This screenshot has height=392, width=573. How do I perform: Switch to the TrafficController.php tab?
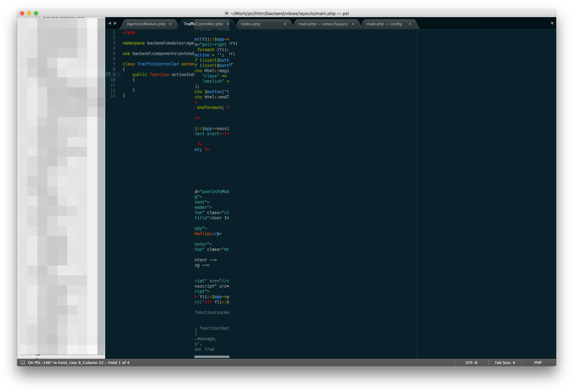203,24
